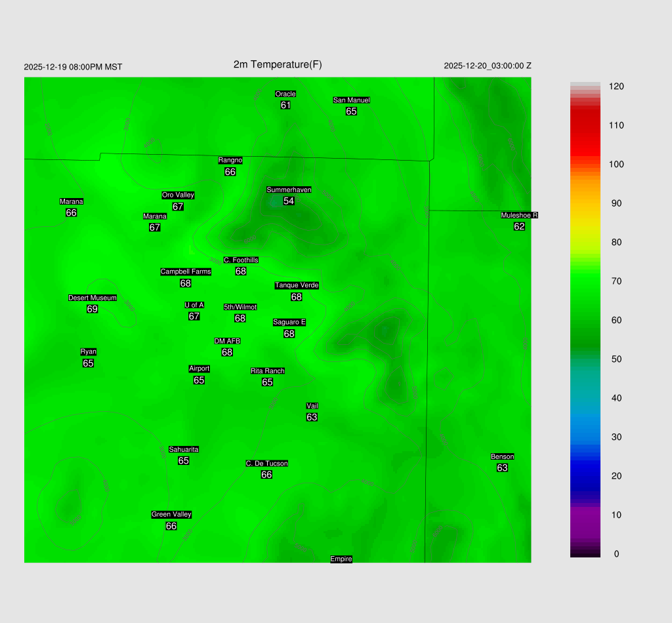
Task: Click the San Manuel station label
Action: [351, 100]
